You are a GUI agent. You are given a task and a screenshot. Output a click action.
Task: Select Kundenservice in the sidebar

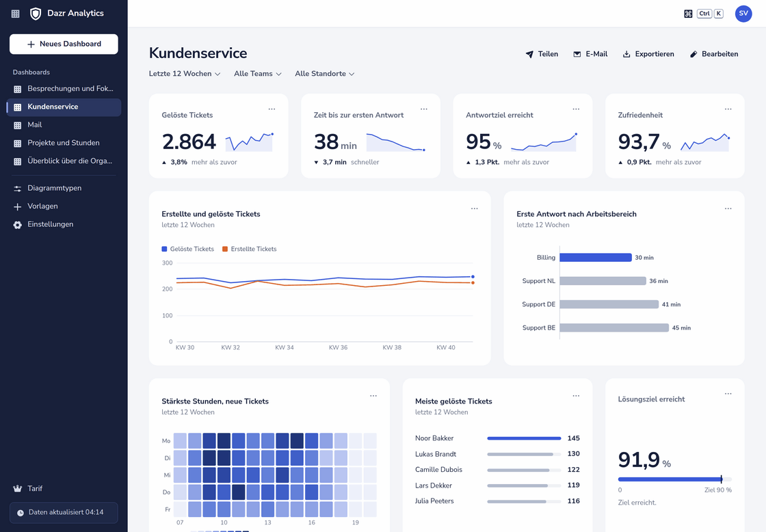64,107
